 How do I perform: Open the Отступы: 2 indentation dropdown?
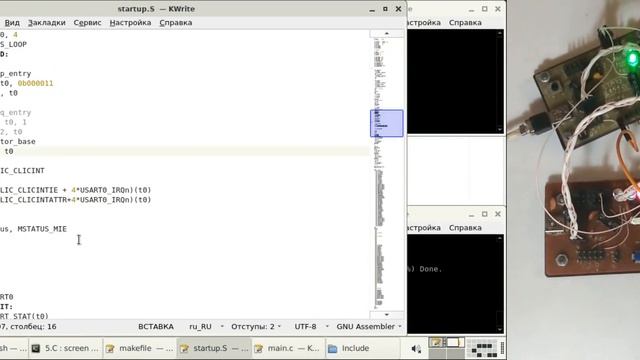pyautogui.click(x=256, y=327)
